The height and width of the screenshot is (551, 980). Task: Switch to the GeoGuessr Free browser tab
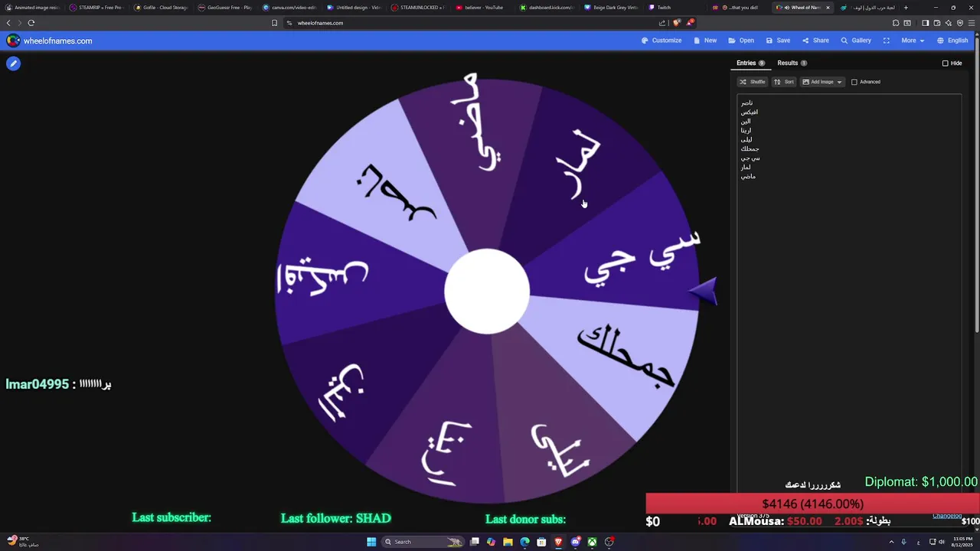(x=224, y=8)
